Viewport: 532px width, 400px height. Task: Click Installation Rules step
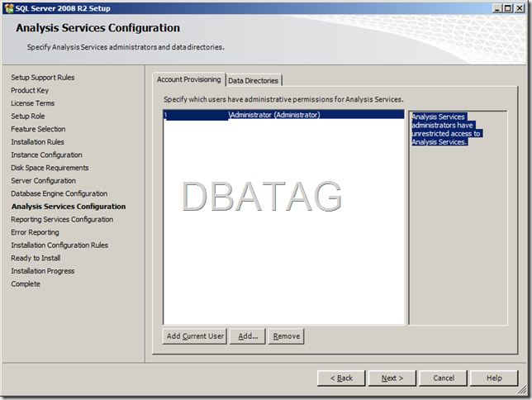[37, 142]
